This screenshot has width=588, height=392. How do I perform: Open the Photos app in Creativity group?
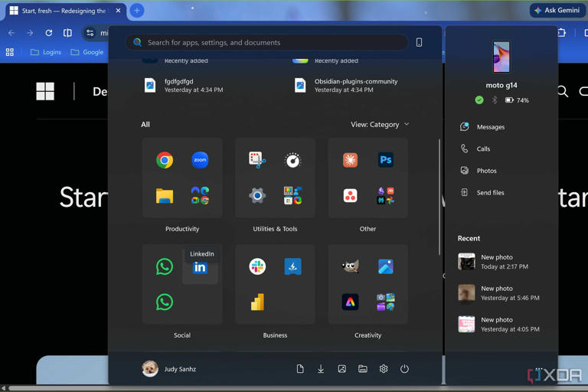tap(386, 266)
